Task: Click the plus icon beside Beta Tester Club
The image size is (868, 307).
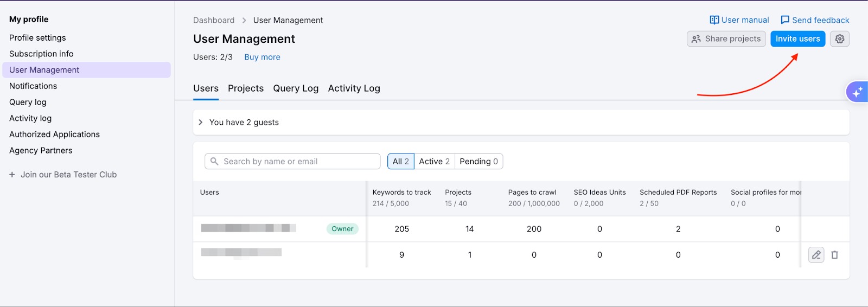Action: coord(12,175)
